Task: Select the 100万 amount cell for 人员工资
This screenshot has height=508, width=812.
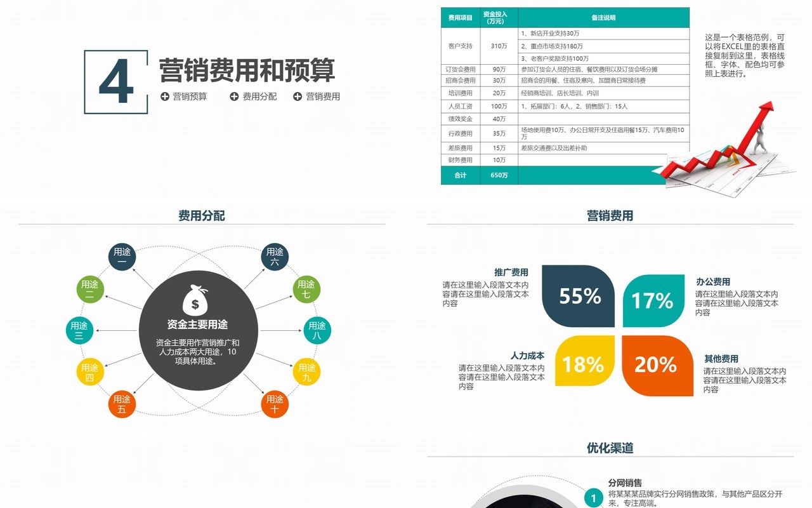Action: coord(499,106)
